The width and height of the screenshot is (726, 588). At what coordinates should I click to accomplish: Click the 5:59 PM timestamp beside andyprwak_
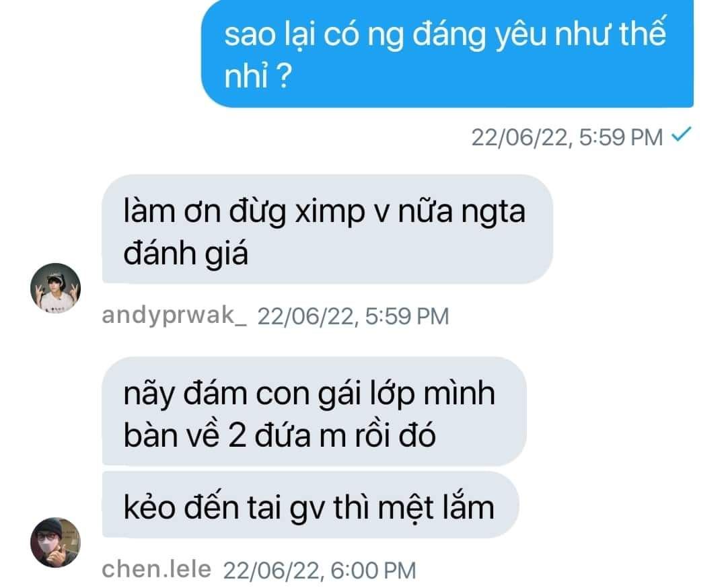(x=353, y=317)
